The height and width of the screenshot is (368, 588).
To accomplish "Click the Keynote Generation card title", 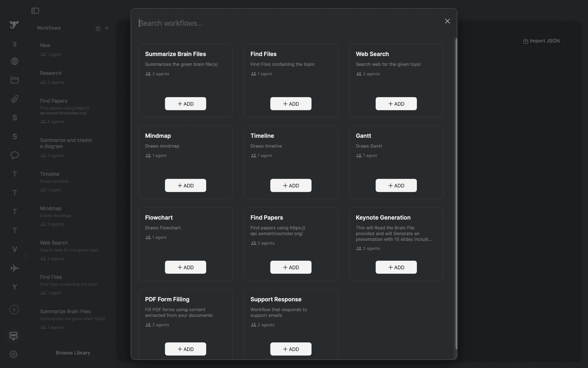I will pyautogui.click(x=383, y=218).
